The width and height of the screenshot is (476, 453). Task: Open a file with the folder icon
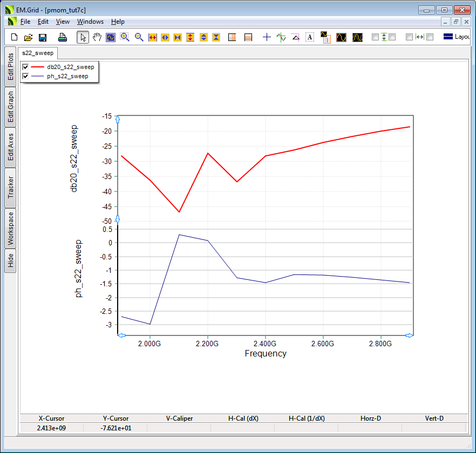28,37
